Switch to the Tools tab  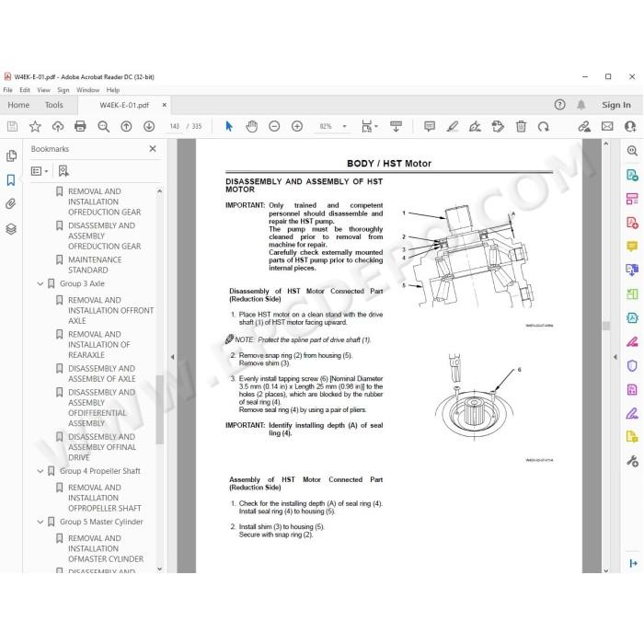click(53, 105)
